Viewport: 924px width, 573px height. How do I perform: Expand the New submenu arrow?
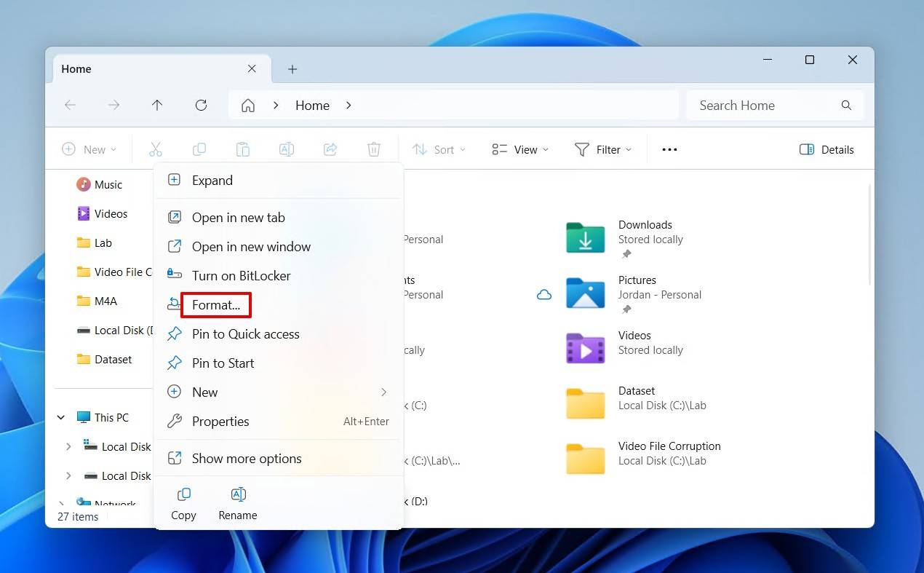(x=383, y=392)
